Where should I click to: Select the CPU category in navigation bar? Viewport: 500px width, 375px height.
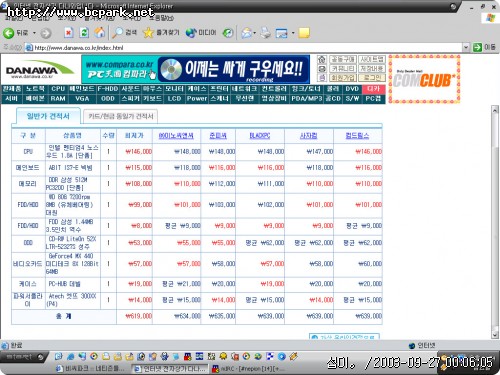(x=58, y=89)
